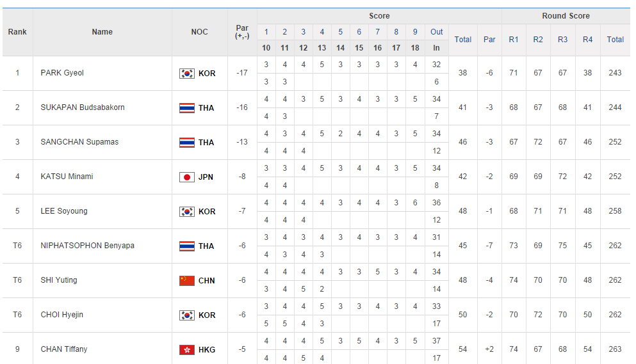Image resolution: width=636 pixels, height=364 pixels.
Task: Click the Hong Kong flag for CHAN Tiffany
Action: coord(186,350)
